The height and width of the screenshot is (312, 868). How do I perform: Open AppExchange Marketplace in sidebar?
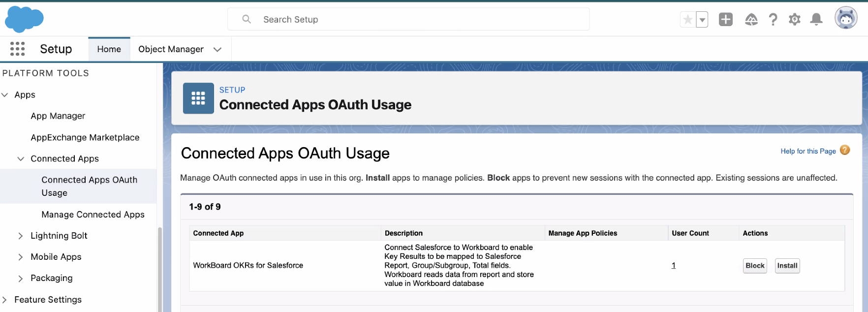(x=85, y=137)
